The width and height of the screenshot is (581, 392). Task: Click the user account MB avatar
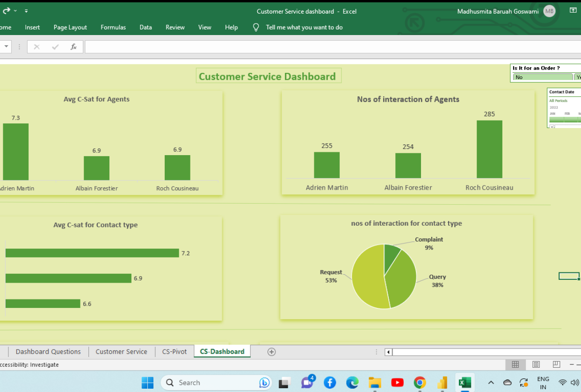coord(549,11)
